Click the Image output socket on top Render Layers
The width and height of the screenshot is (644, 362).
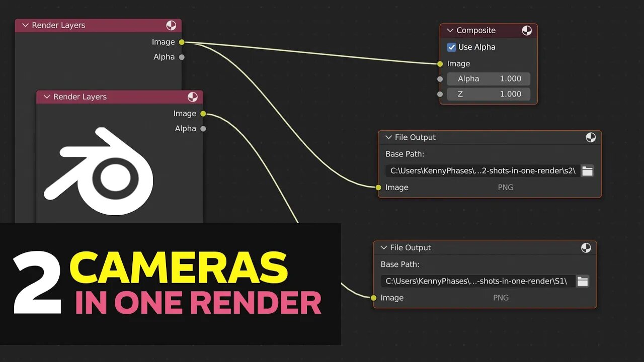click(182, 42)
